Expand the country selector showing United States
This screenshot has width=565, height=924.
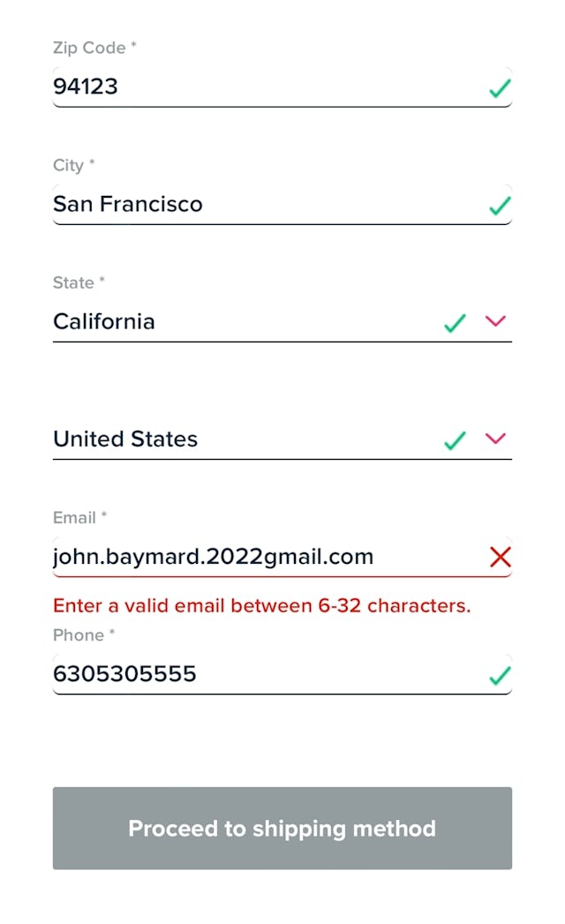click(x=495, y=440)
